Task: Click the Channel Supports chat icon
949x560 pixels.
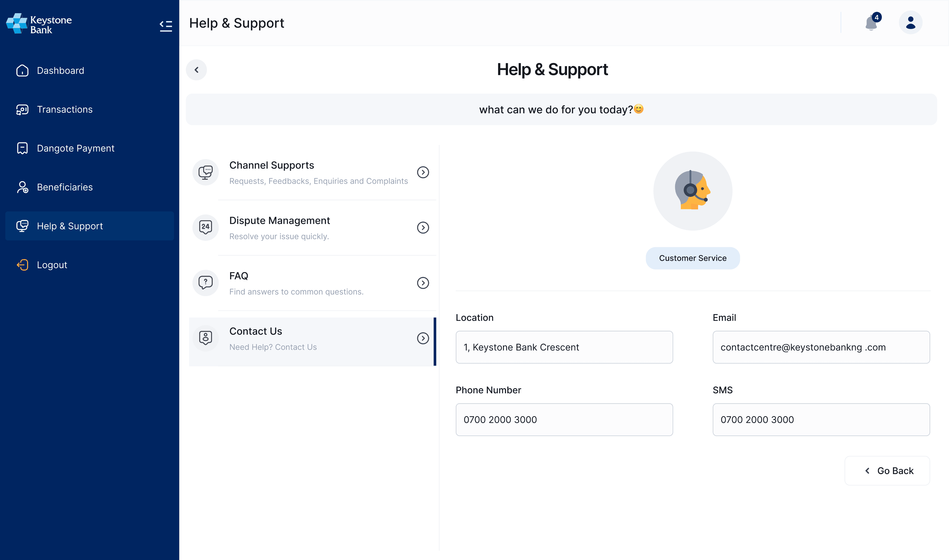Action: point(206,173)
